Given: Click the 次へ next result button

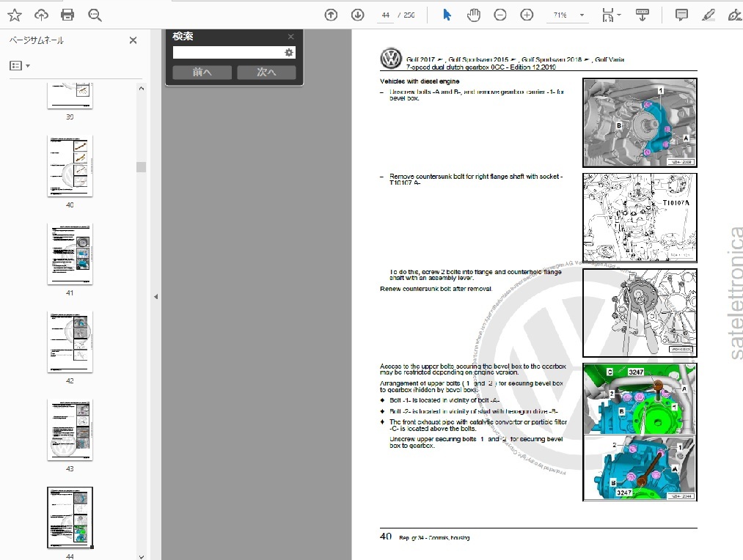Looking at the screenshot, I should pyautogui.click(x=266, y=72).
